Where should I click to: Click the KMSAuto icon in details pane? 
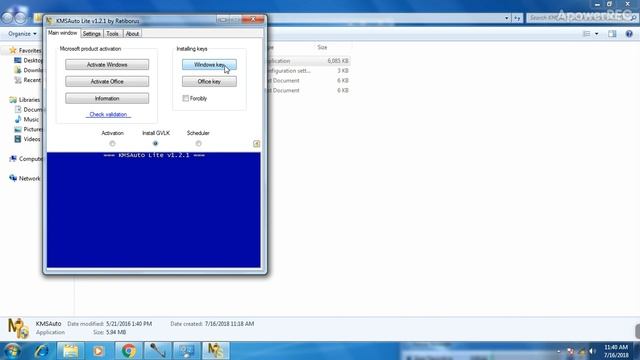click(x=18, y=328)
